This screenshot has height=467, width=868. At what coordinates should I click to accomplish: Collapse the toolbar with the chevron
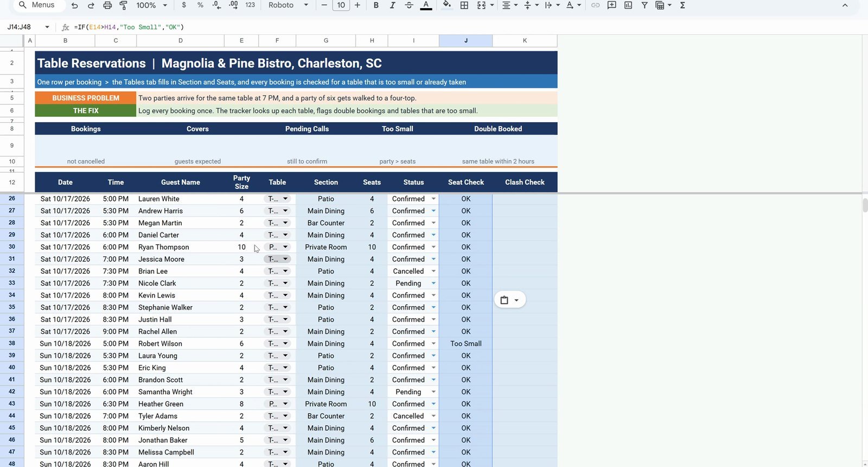point(845,5)
